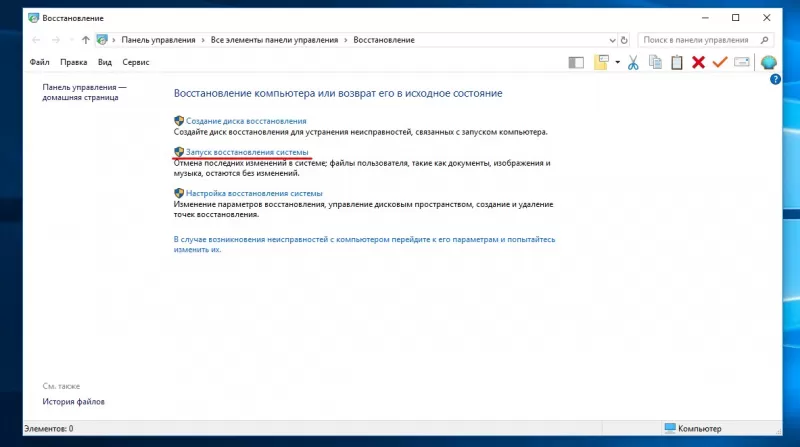Click the forward navigation arrow

coord(56,40)
